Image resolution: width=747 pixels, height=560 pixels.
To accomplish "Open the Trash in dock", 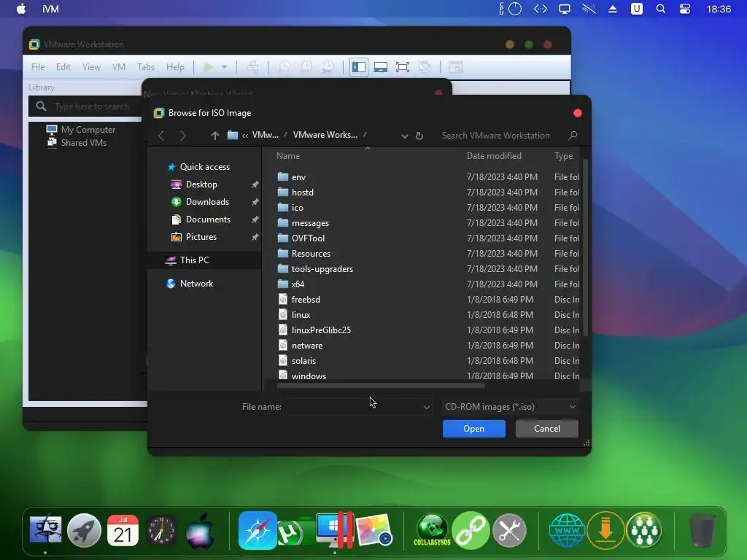I will [x=702, y=531].
